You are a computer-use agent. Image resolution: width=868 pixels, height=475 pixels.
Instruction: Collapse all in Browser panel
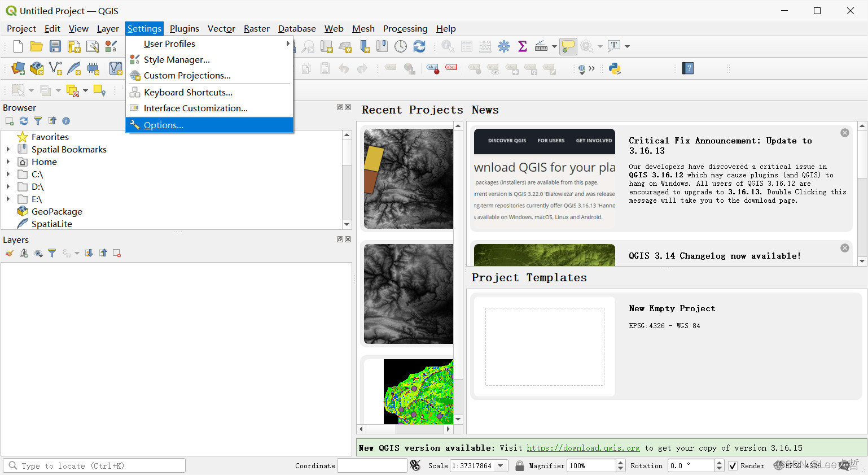(52, 121)
